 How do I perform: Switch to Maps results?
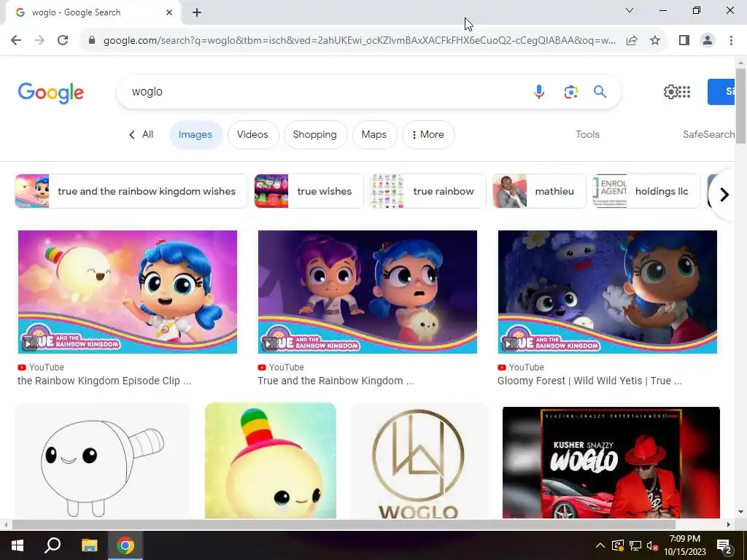pos(374,135)
